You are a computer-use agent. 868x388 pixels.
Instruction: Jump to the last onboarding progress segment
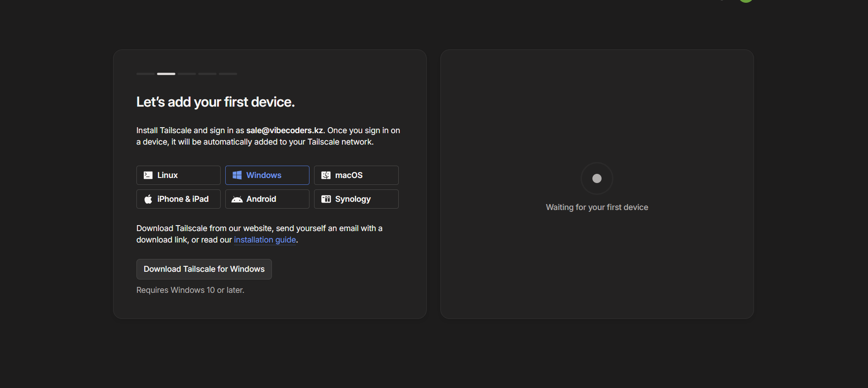[228, 74]
